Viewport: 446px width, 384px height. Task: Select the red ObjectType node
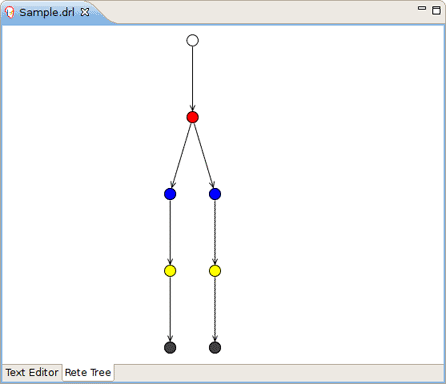pyautogui.click(x=192, y=117)
